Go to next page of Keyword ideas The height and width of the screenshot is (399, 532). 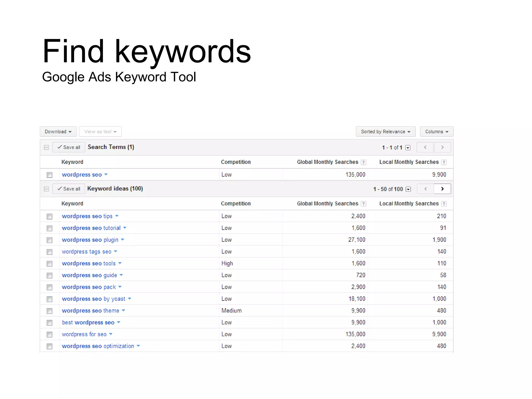[442, 189]
